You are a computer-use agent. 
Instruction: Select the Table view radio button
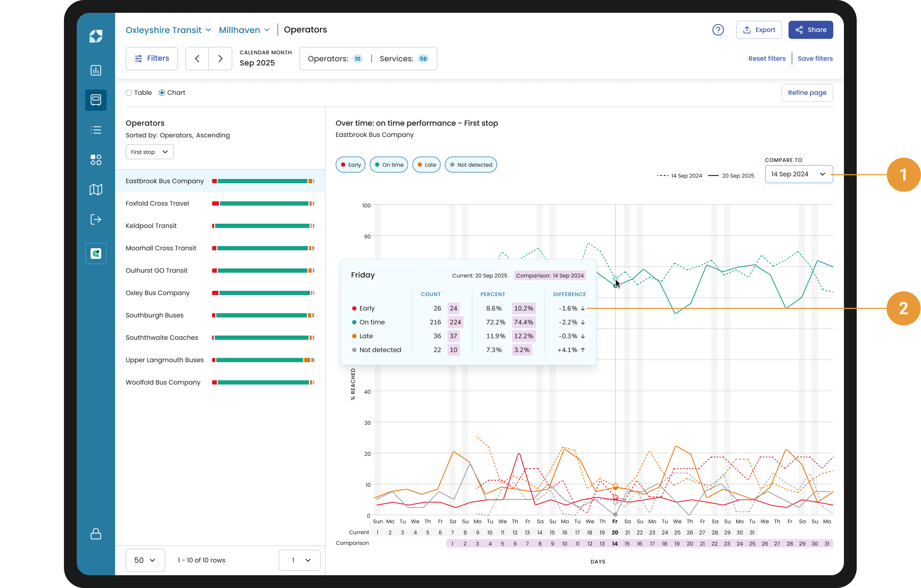click(x=129, y=93)
